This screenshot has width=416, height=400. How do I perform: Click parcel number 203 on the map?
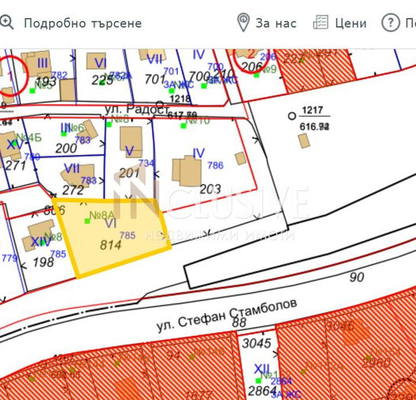click(210, 189)
